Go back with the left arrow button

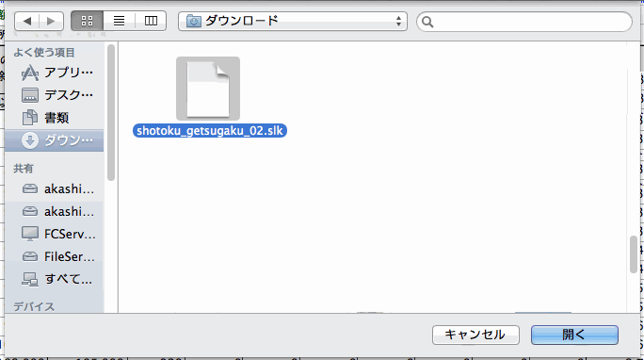27,21
